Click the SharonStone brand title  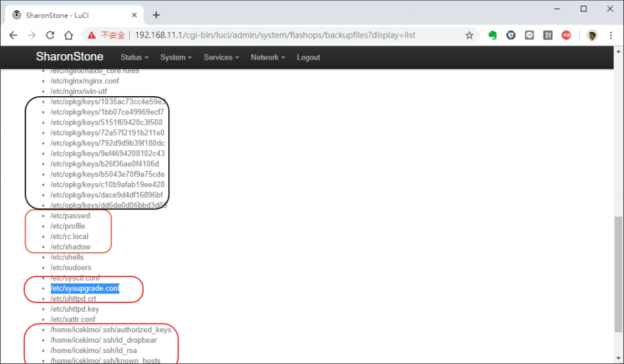pyautogui.click(x=69, y=57)
